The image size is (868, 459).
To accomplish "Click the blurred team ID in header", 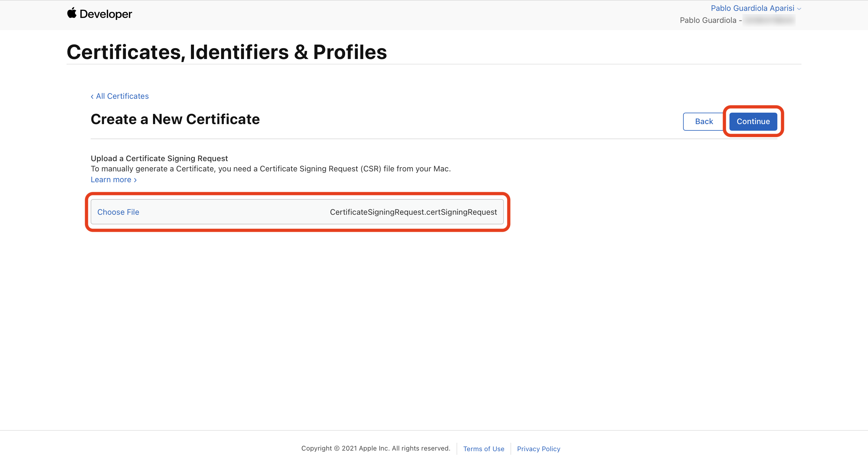I will coord(769,20).
